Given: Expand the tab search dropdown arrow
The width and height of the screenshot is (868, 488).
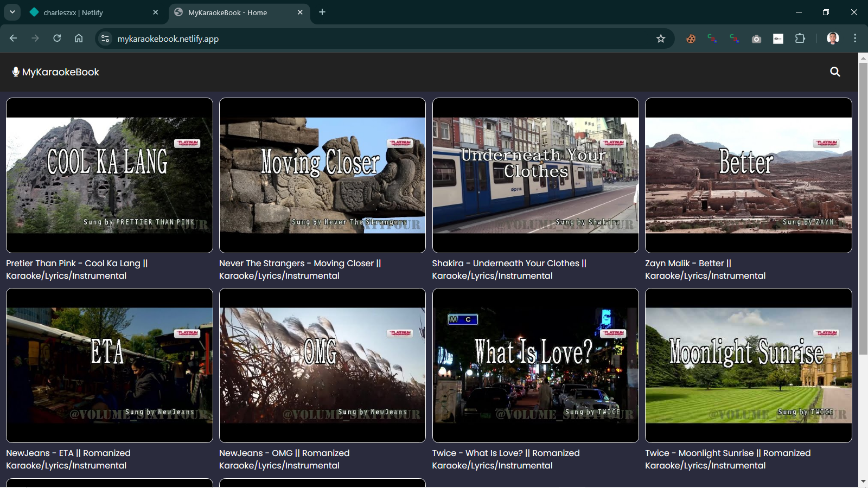Looking at the screenshot, I should pyautogui.click(x=12, y=12).
